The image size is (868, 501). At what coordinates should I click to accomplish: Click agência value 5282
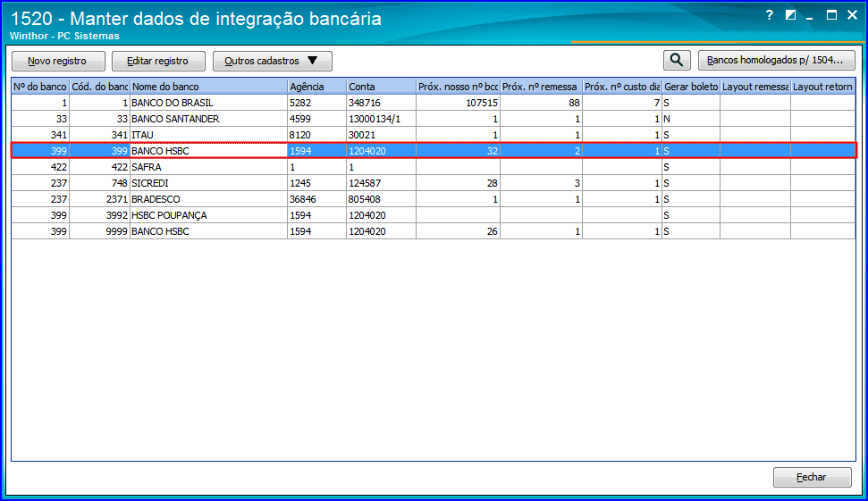point(300,103)
